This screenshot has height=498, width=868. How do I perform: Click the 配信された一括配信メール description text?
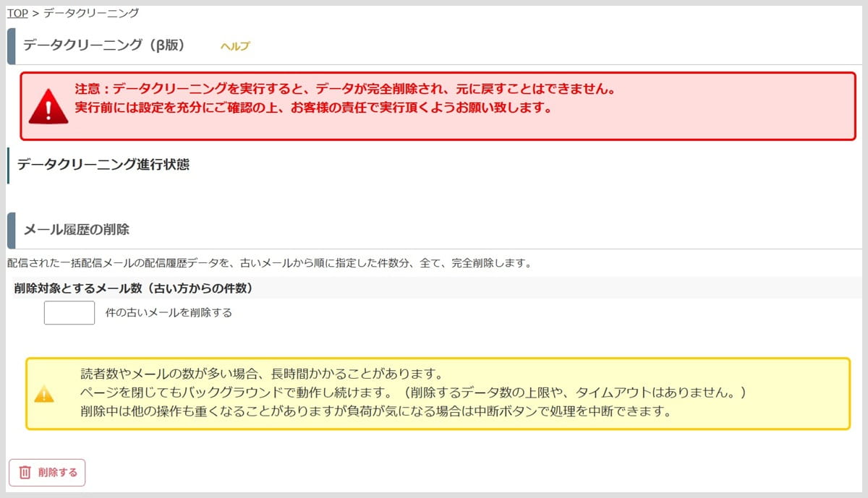click(269, 263)
